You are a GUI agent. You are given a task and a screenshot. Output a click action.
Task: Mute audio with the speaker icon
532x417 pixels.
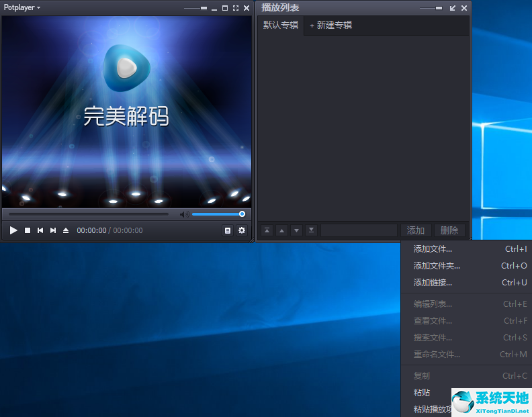click(x=183, y=214)
